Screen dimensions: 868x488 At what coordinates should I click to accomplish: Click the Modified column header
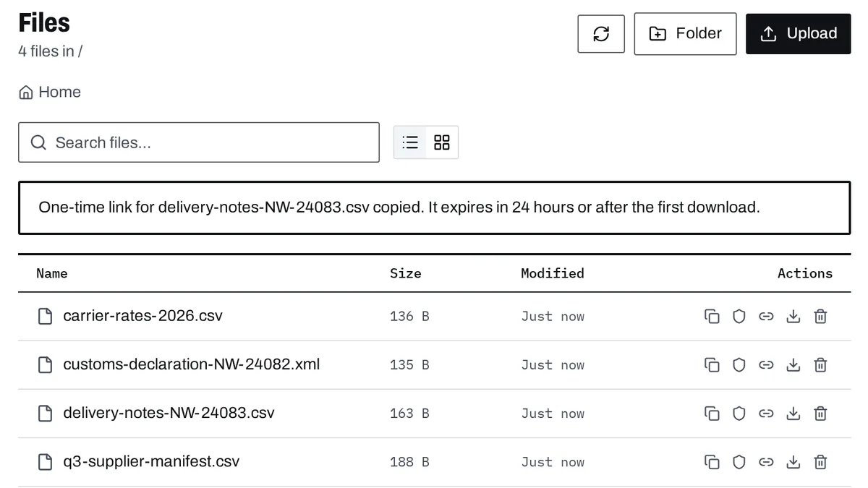point(553,273)
